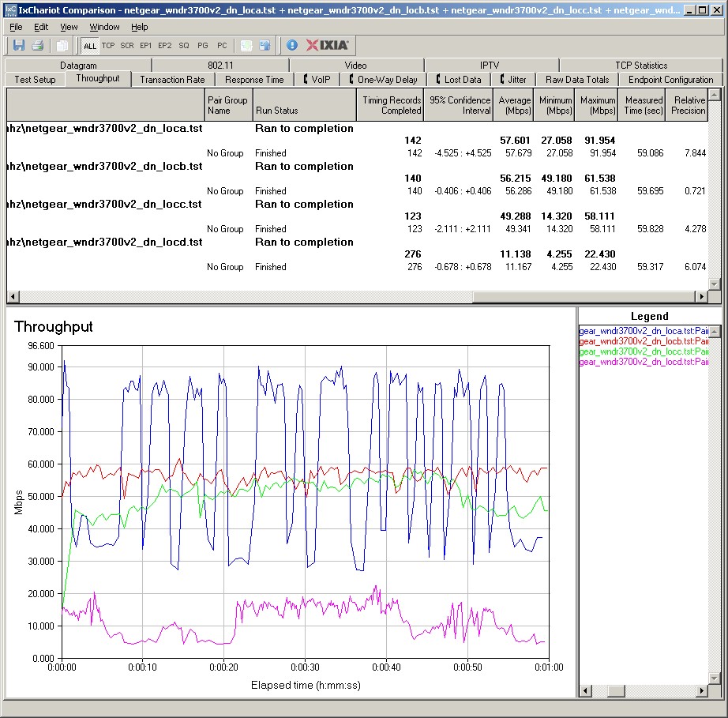The image size is (728, 718).
Task: Switch to the Lost Data tab
Action: click(x=459, y=80)
